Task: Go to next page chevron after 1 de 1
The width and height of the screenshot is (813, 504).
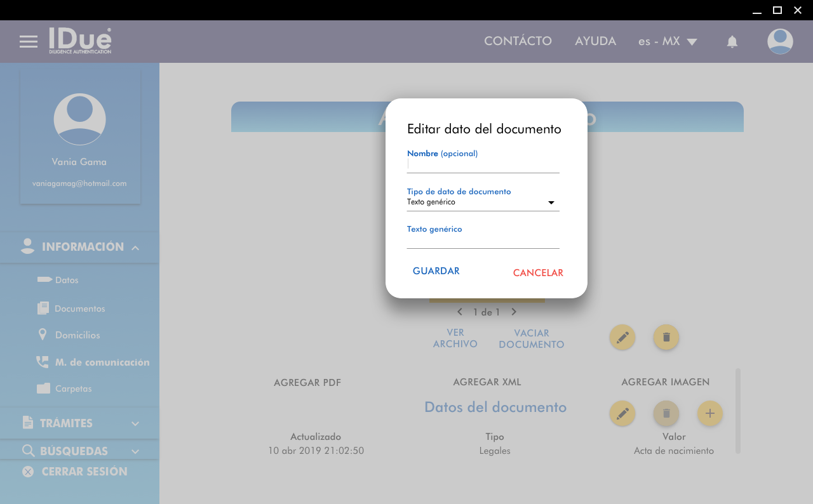Action: pos(514,312)
